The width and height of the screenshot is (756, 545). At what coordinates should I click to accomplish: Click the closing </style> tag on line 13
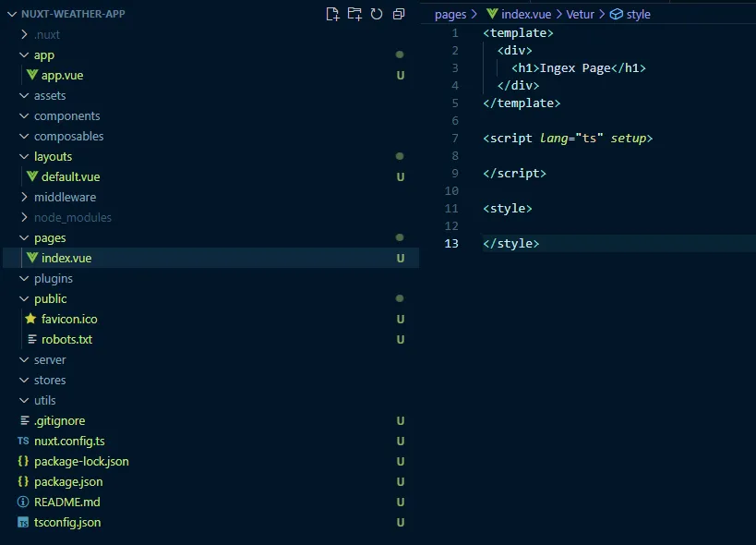pos(511,244)
